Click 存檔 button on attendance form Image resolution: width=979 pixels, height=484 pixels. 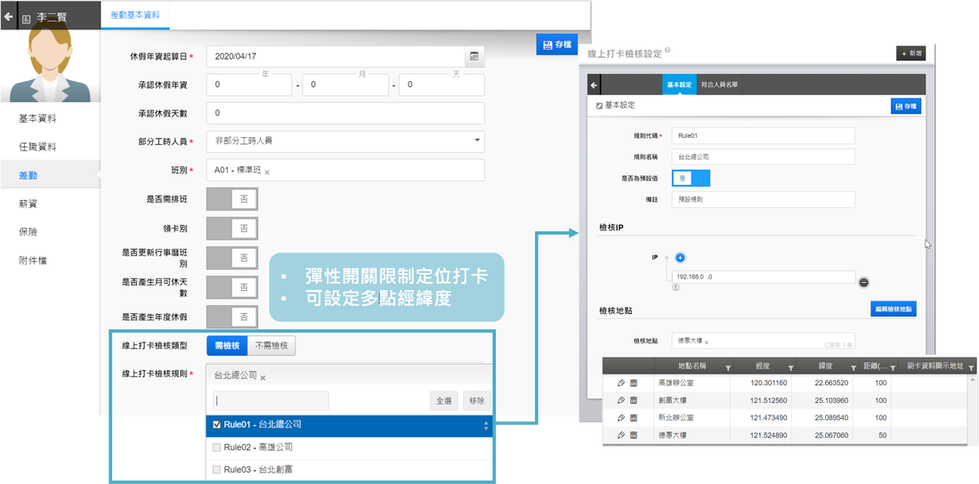557,44
